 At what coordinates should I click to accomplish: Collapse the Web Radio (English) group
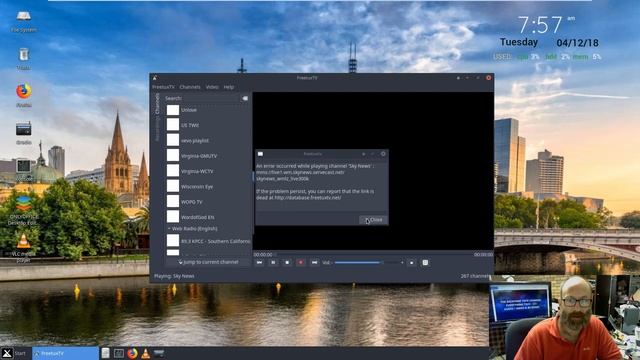coord(169,229)
